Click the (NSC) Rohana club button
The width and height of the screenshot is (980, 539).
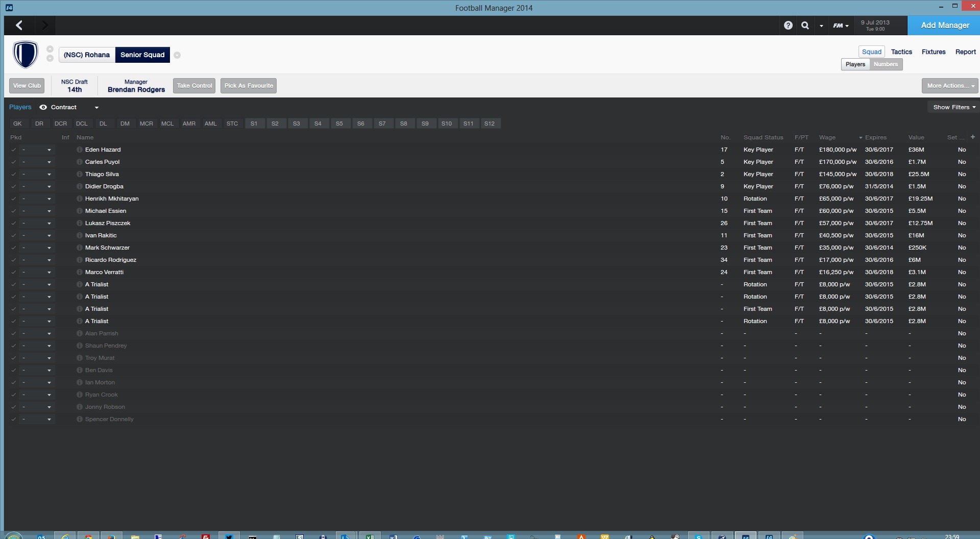(87, 55)
